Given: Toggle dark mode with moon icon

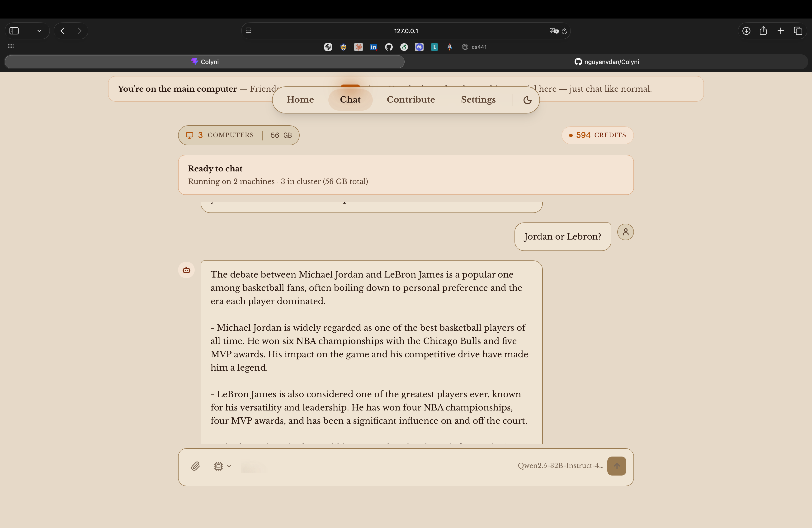Looking at the screenshot, I should (527, 100).
